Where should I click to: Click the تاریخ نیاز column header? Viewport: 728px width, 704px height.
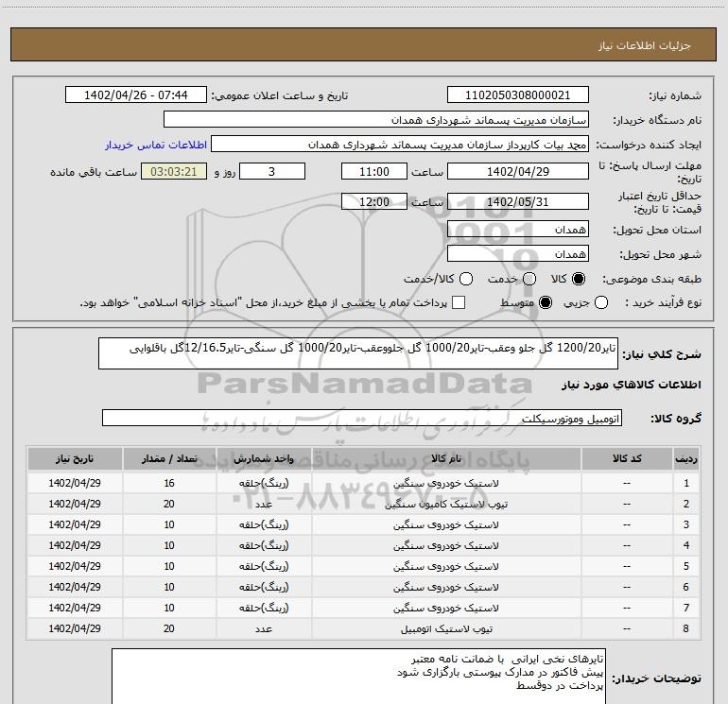[x=75, y=458]
